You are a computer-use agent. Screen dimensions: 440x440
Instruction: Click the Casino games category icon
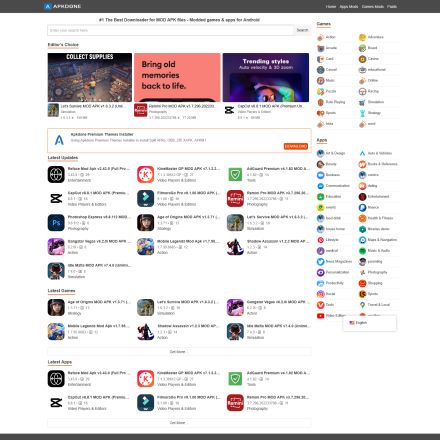coord(362,59)
